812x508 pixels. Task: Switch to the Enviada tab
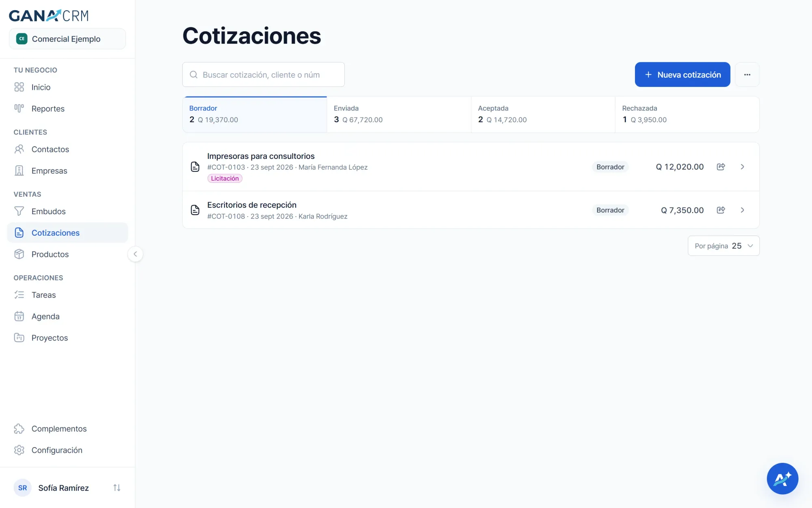[399, 114]
